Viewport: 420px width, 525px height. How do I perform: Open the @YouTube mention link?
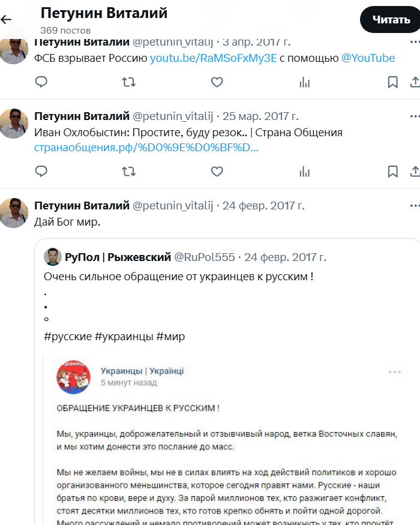(x=368, y=58)
